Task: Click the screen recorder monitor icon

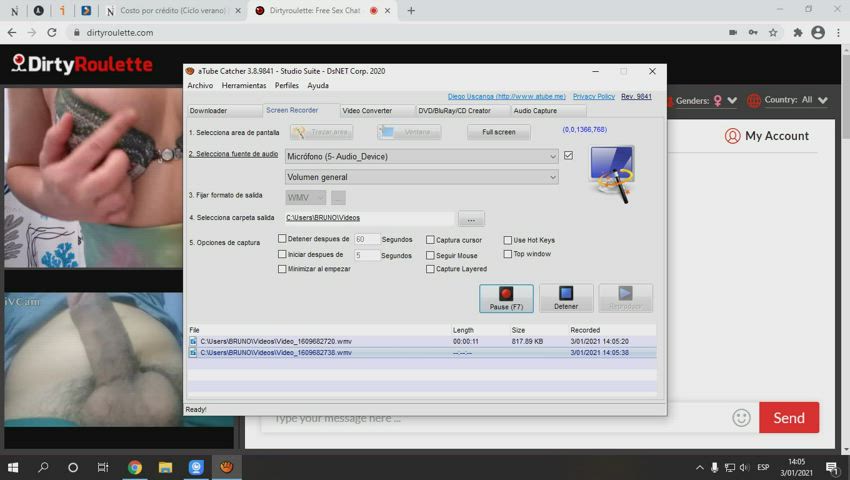Action: [611, 173]
